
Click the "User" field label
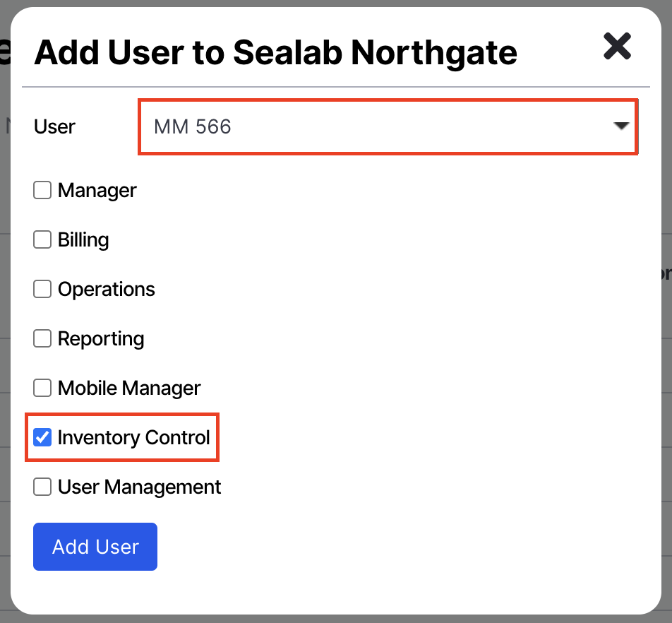click(54, 126)
